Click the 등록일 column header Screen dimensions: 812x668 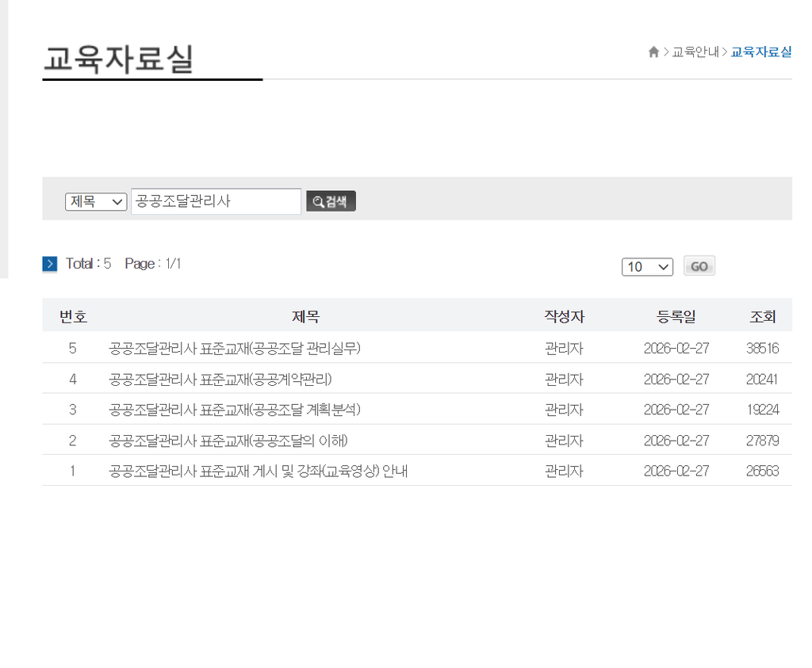coord(676,316)
